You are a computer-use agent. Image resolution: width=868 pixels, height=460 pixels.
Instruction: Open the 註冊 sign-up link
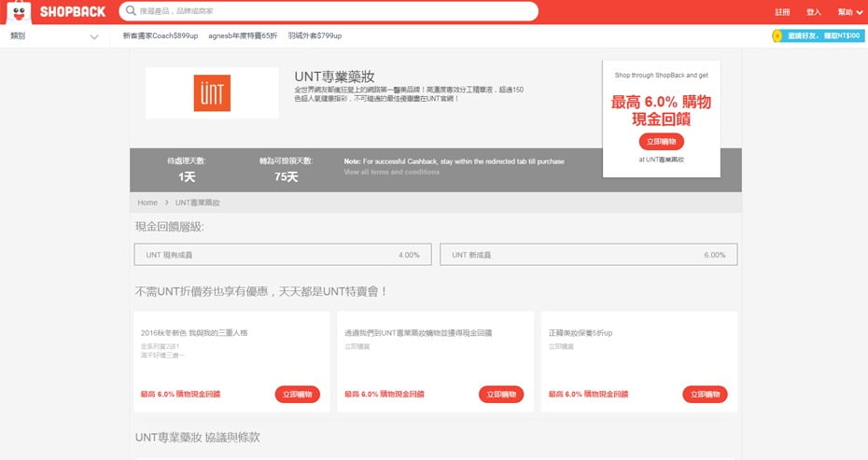(782, 11)
